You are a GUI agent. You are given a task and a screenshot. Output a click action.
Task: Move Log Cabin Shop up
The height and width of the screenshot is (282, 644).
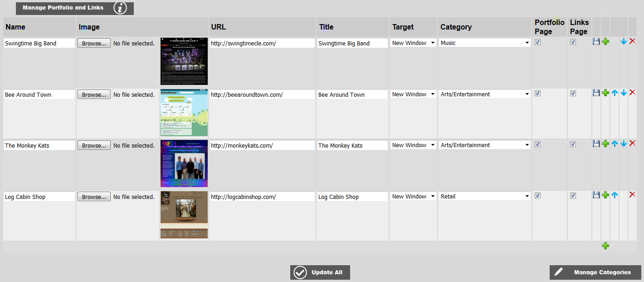(x=615, y=195)
